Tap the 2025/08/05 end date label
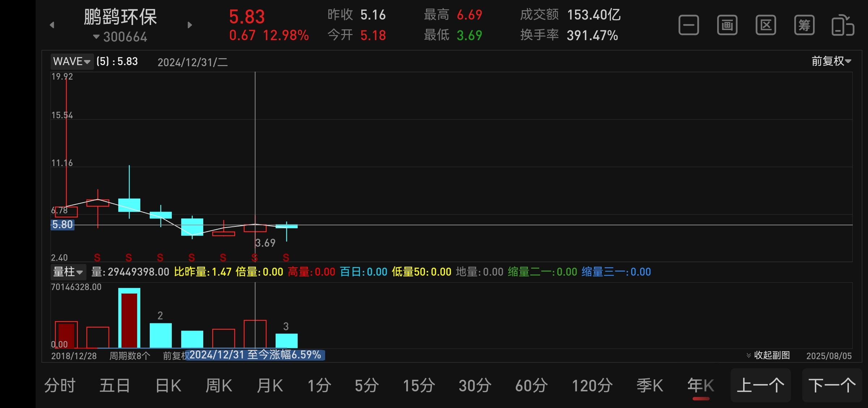Viewport: 868px width, 408px height. click(829, 356)
